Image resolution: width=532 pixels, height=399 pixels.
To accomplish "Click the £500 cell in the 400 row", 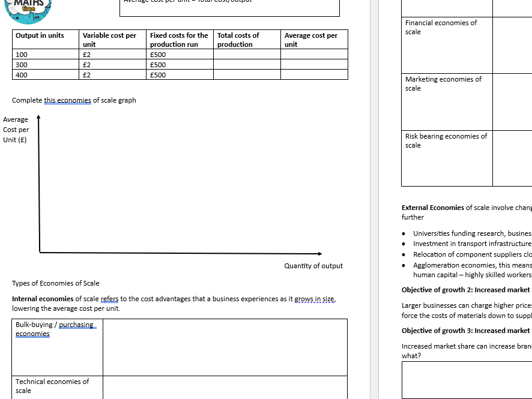I will pos(180,74).
